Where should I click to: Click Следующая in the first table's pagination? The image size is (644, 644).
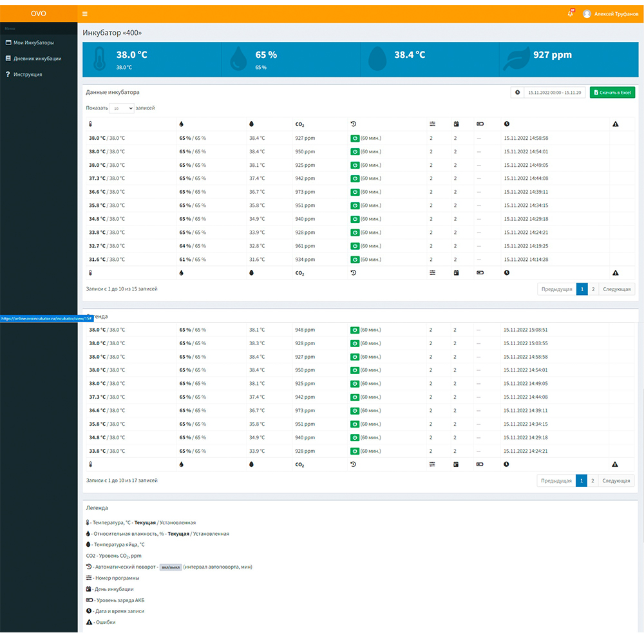(616, 289)
